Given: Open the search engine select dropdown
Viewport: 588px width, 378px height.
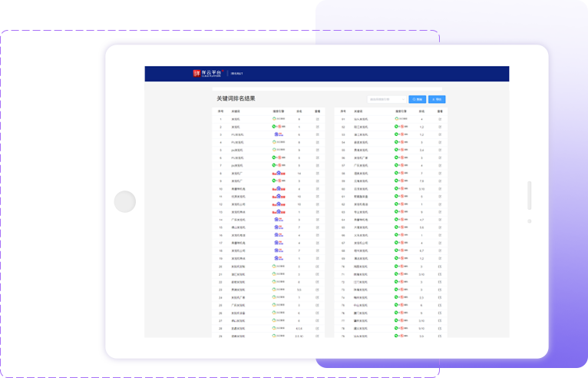Looking at the screenshot, I should (x=386, y=99).
